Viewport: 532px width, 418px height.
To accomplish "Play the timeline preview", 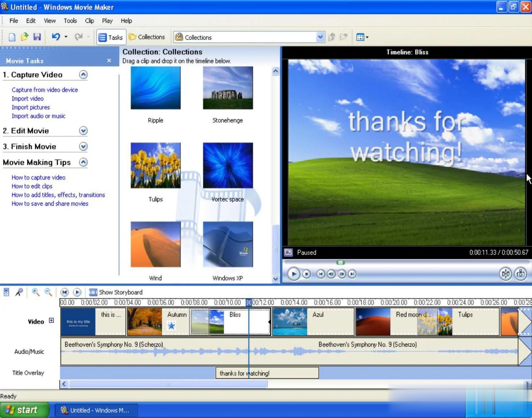I will pos(77,292).
